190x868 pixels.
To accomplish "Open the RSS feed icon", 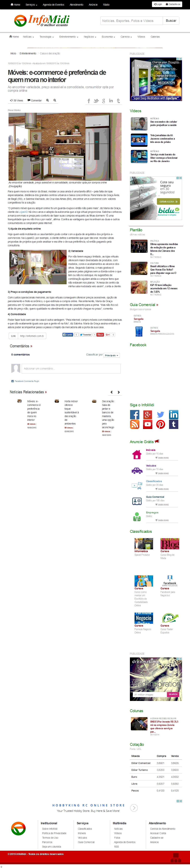I will click(135, 425).
